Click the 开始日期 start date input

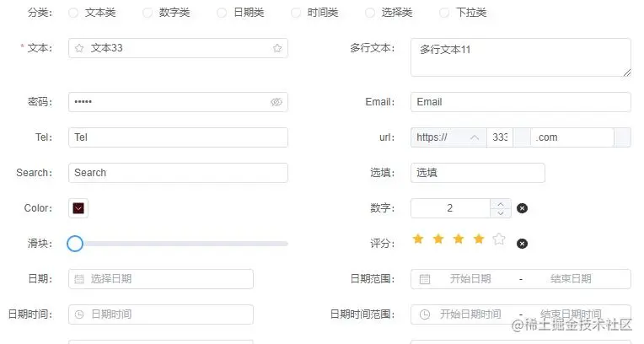point(470,278)
